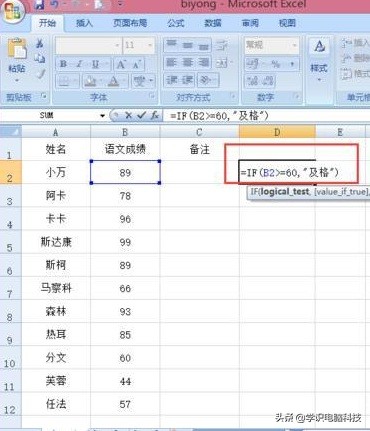Apply cell borders button
The width and height of the screenshot is (370, 431).
tap(64, 81)
